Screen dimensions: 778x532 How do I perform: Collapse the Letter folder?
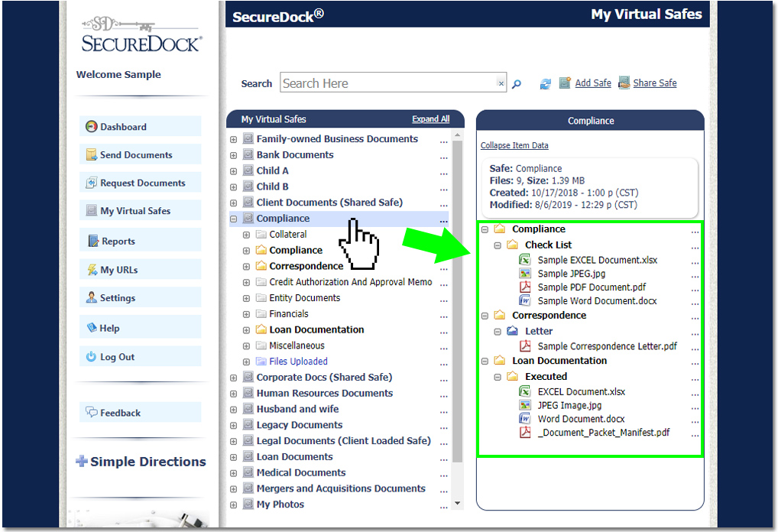[x=498, y=332]
